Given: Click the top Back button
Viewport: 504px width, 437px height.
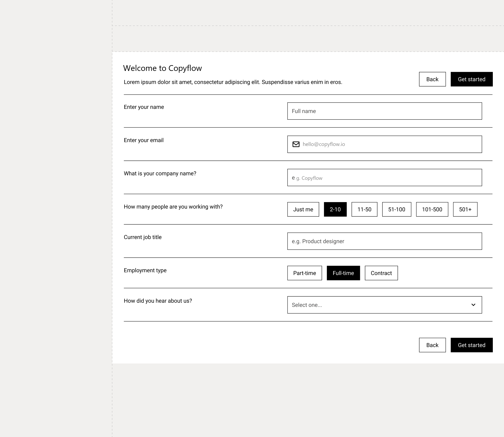Looking at the screenshot, I should point(432,79).
